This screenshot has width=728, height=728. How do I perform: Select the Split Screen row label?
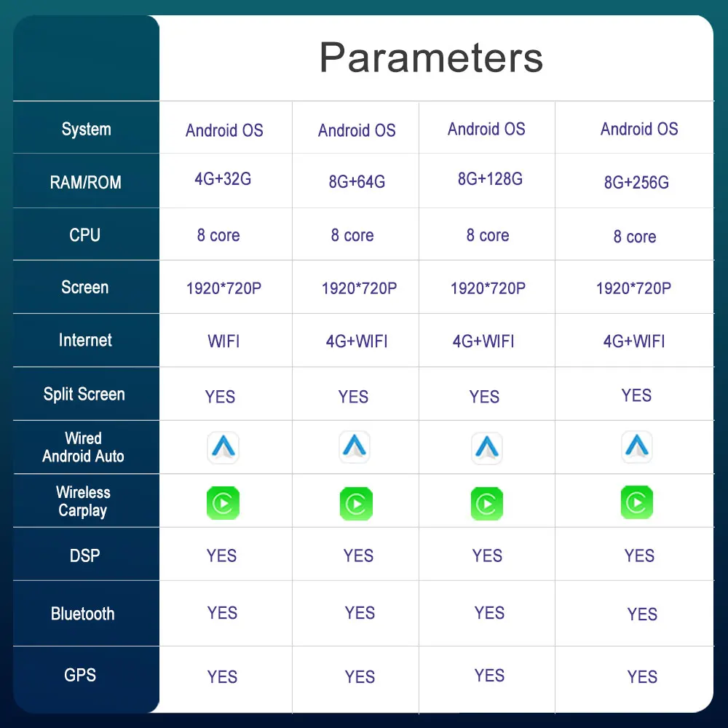(84, 395)
